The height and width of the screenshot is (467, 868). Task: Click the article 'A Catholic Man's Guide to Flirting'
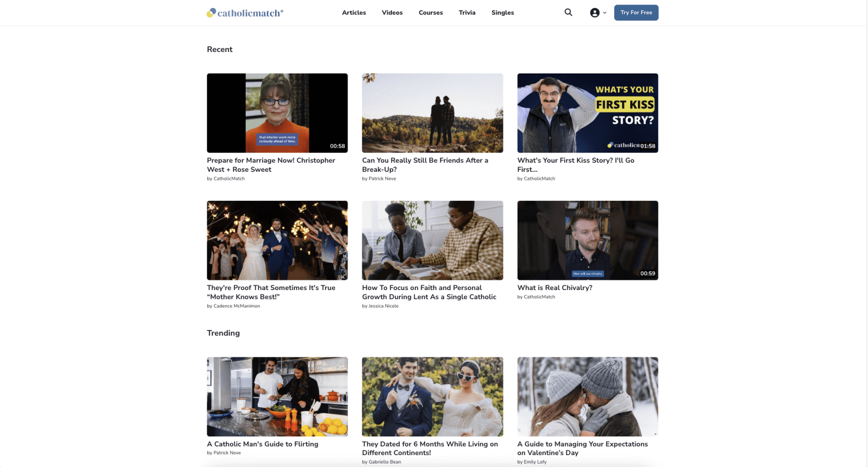[x=262, y=444]
